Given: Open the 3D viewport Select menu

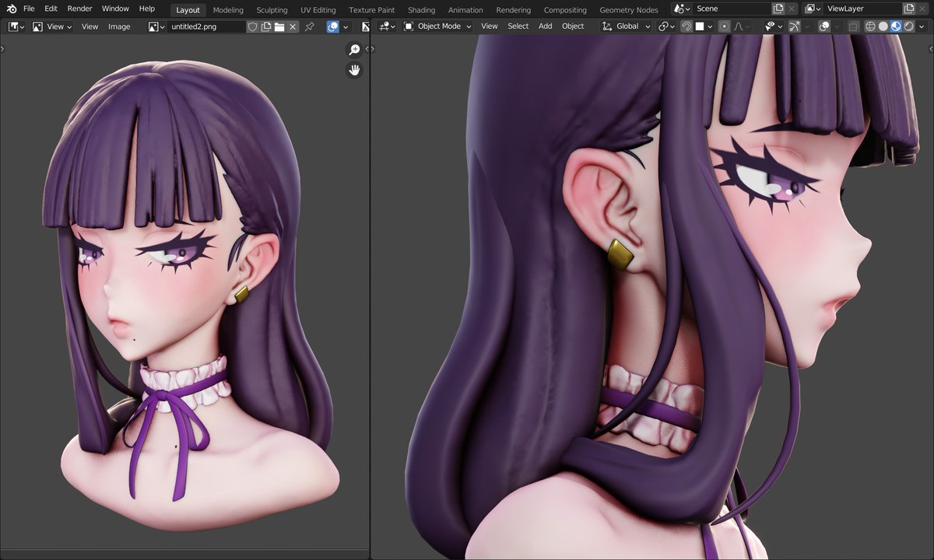Looking at the screenshot, I should pos(518,26).
